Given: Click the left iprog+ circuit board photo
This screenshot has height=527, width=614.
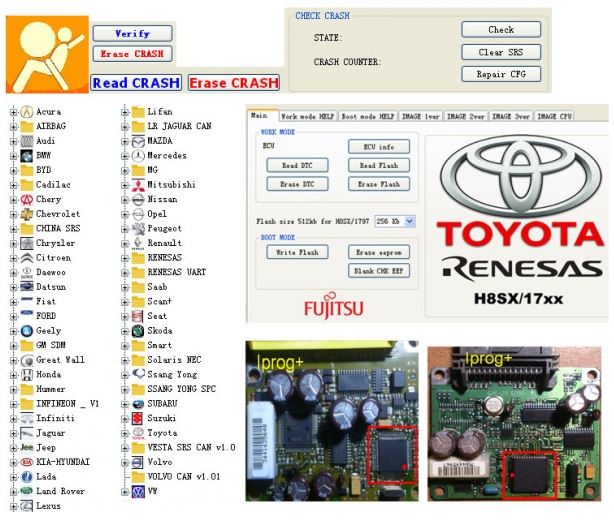Looking at the screenshot, I should [329, 420].
